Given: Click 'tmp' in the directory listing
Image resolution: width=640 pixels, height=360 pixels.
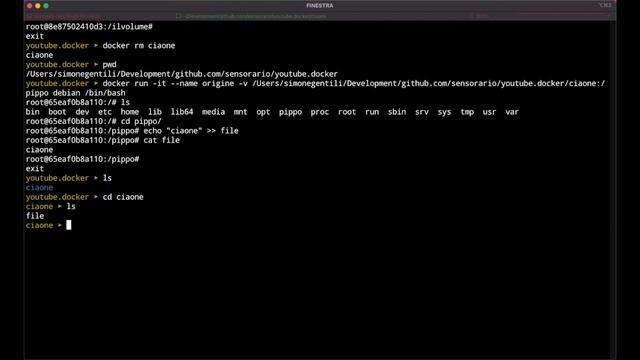Looking at the screenshot, I should (x=467, y=112).
